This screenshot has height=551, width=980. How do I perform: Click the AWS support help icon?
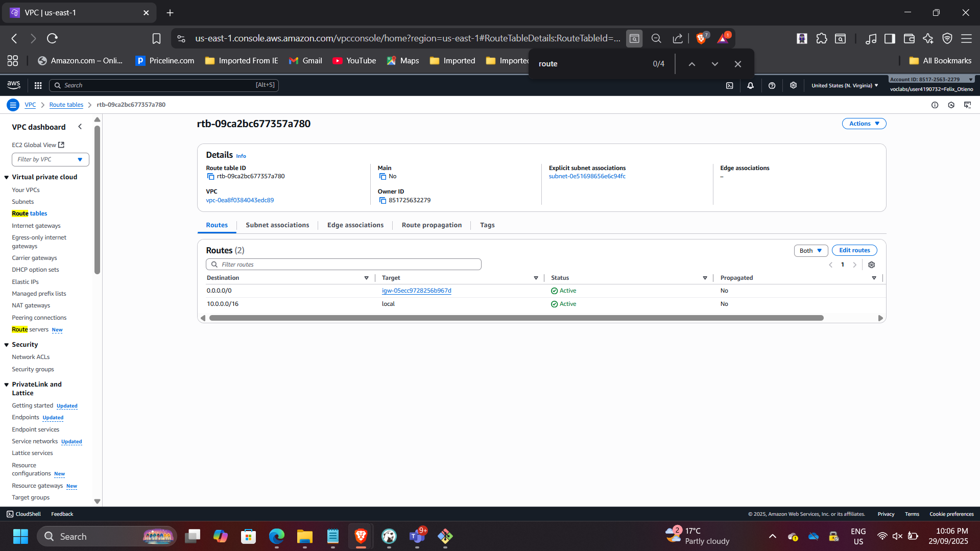772,86
